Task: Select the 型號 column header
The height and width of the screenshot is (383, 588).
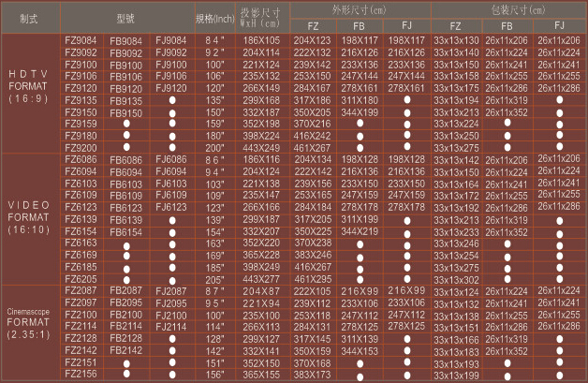Action: pyautogui.click(x=125, y=19)
